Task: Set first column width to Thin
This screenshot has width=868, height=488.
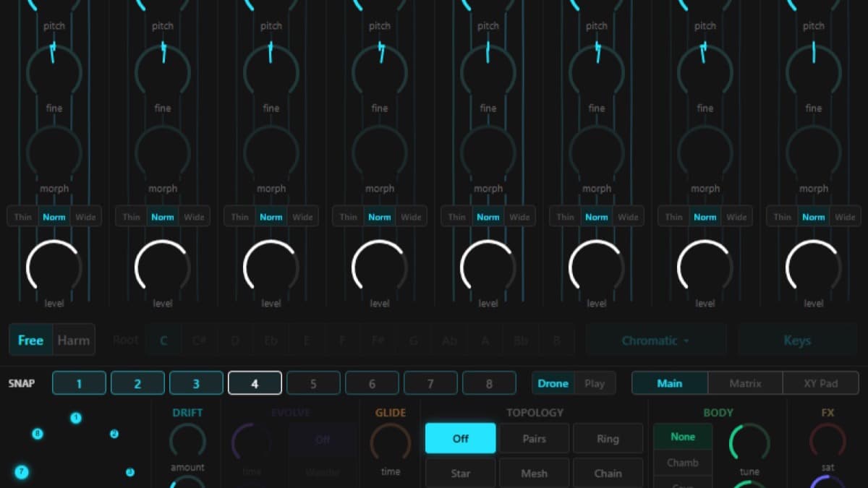Action: [x=22, y=217]
